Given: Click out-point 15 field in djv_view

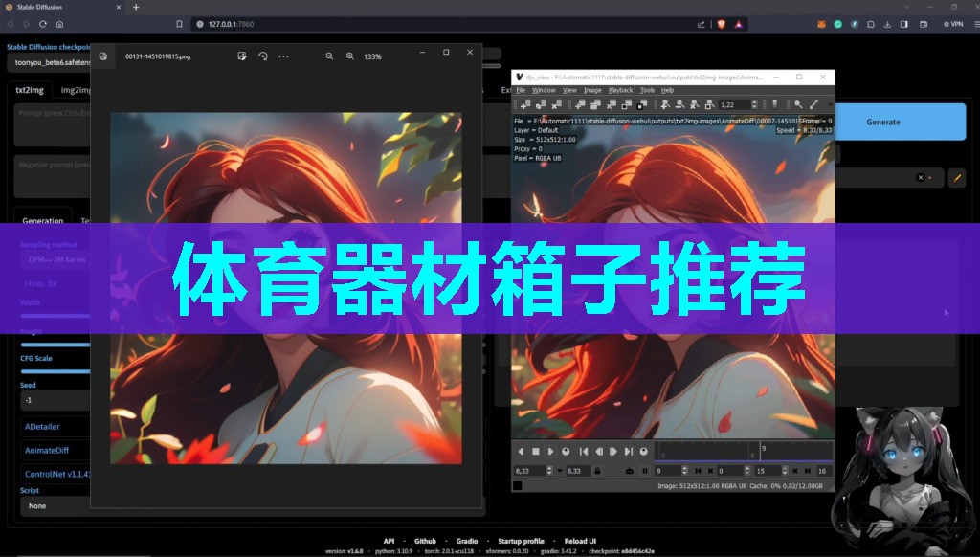Looking at the screenshot, I should tap(768, 471).
